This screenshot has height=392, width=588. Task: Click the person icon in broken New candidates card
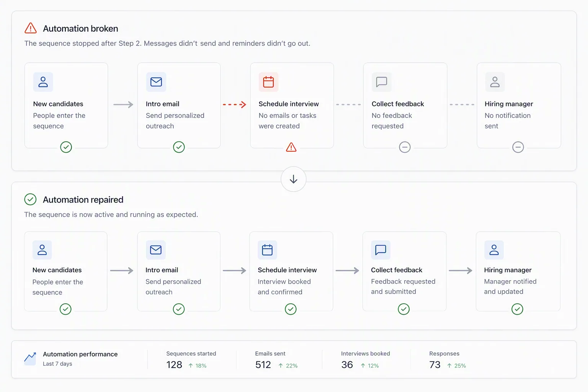pyautogui.click(x=43, y=82)
